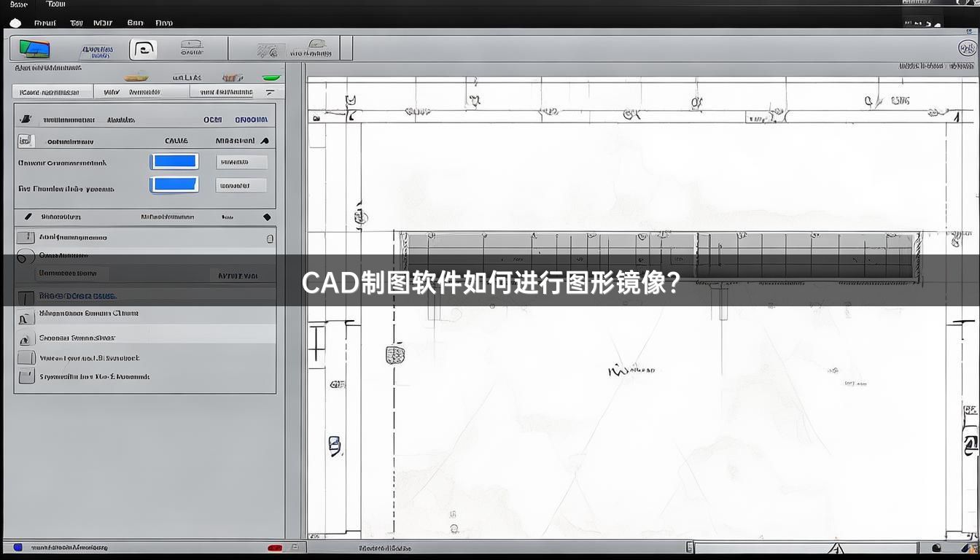Click button beside upper blue swatch
The width and height of the screenshot is (980, 560).
(x=241, y=162)
